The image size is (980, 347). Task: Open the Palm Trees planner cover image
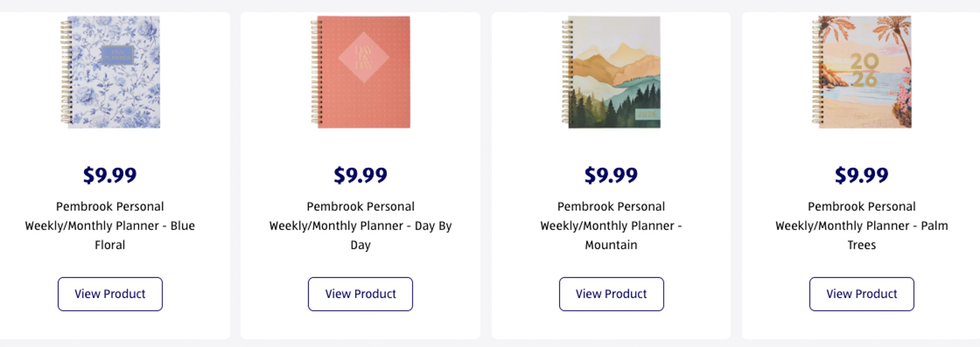pos(862,72)
